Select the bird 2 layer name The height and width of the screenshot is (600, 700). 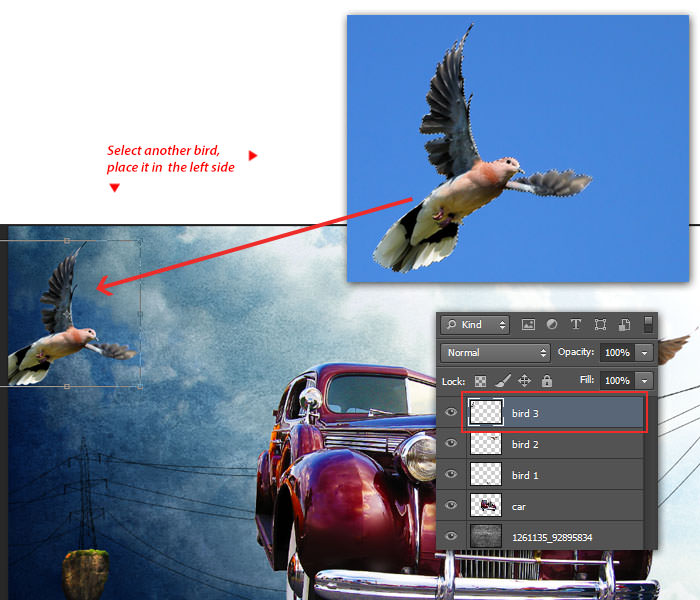525,444
